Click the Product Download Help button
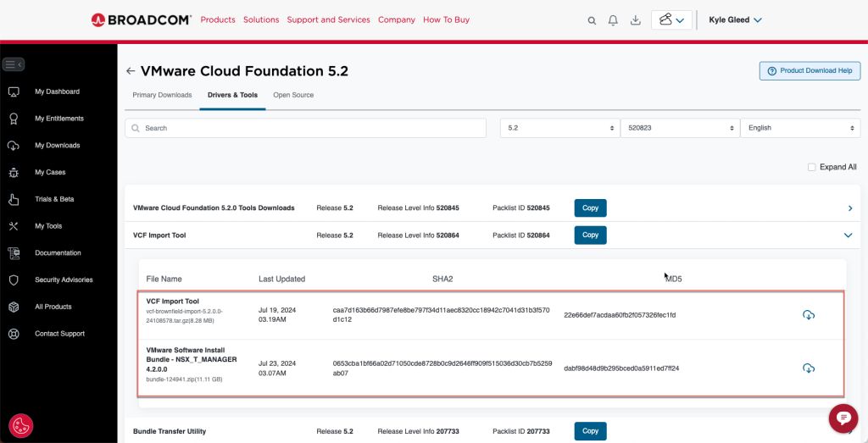868x443 pixels. [x=810, y=71]
